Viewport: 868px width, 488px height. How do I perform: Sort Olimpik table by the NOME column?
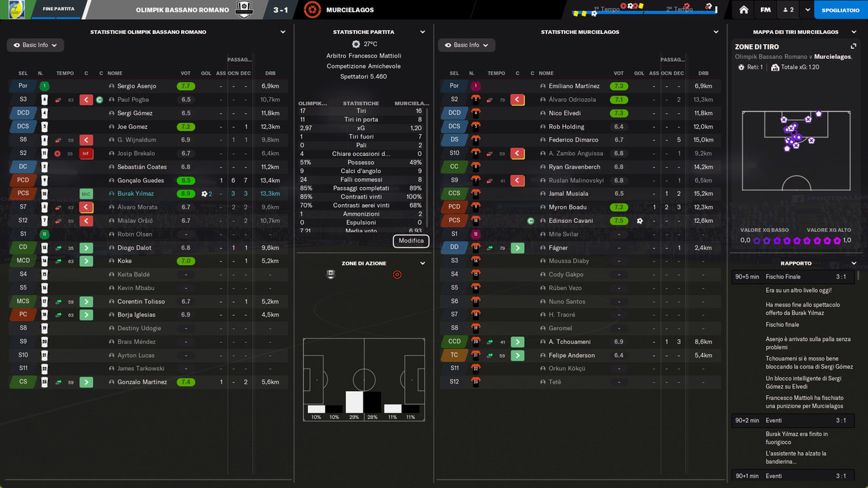tap(115, 73)
